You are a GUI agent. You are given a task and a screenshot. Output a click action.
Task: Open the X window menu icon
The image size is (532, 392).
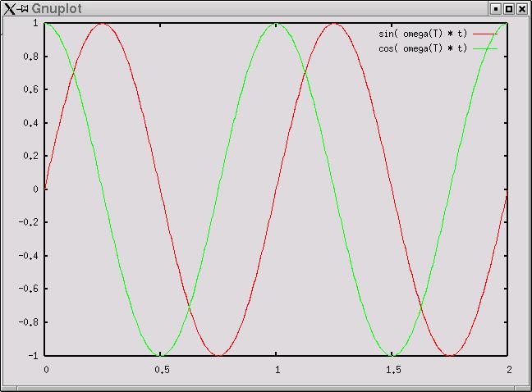[10, 8]
